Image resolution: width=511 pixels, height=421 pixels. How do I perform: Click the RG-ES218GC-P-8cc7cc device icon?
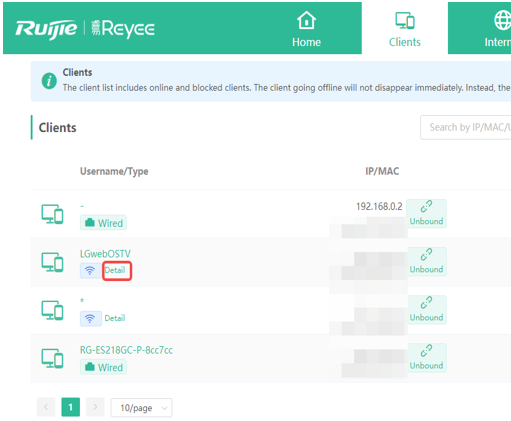pyautogui.click(x=52, y=358)
